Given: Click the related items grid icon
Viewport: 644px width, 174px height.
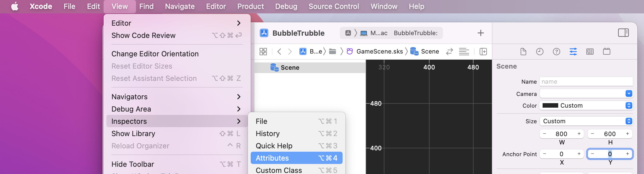Looking at the screenshot, I should 263,51.
